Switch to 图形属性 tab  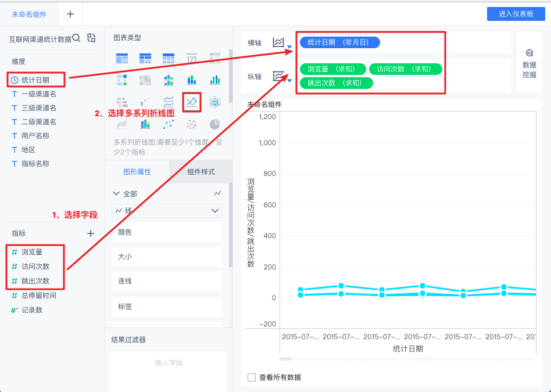click(x=137, y=172)
